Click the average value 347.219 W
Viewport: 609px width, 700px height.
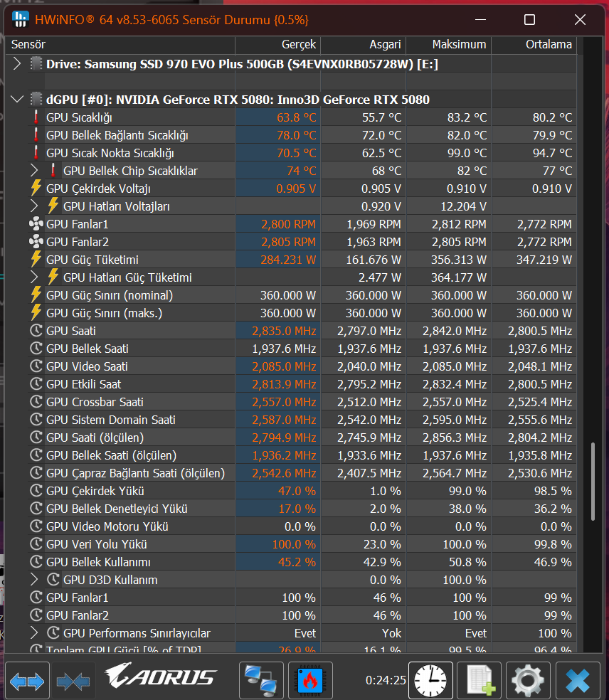click(544, 260)
